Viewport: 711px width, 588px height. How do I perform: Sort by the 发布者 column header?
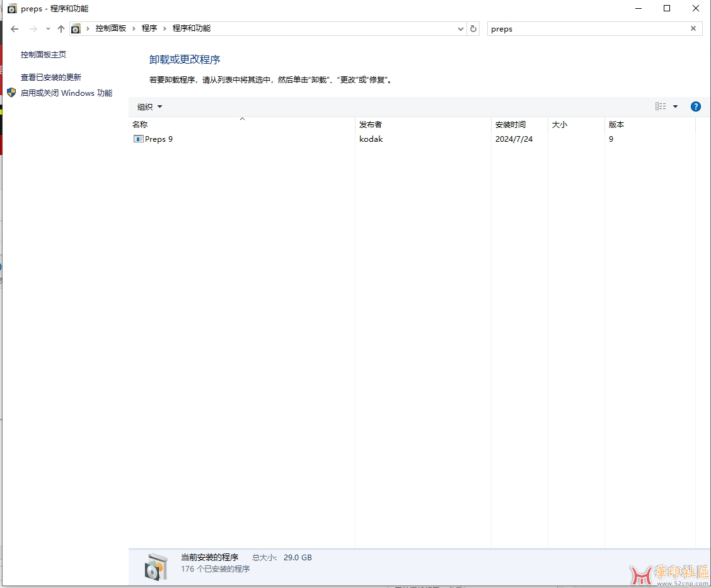pyautogui.click(x=423, y=124)
